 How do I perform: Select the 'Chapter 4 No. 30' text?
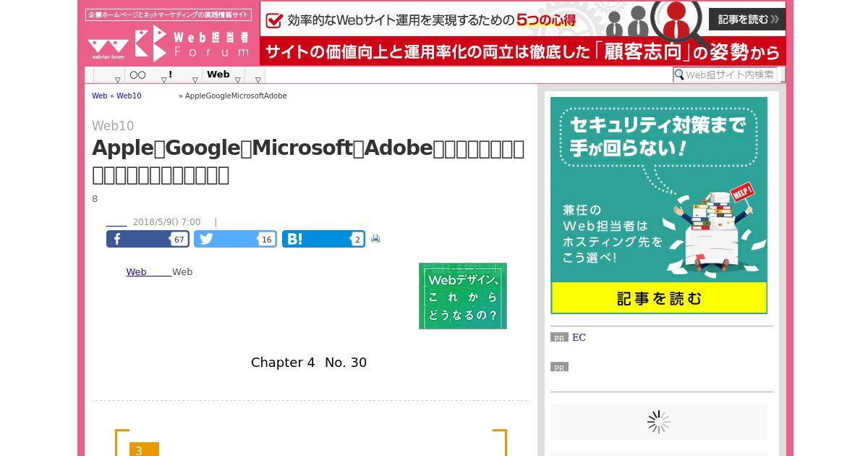point(309,363)
